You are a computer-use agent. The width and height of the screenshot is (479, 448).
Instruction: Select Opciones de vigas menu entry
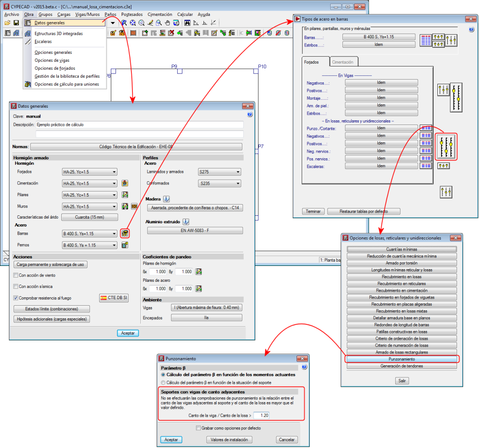[x=52, y=60]
